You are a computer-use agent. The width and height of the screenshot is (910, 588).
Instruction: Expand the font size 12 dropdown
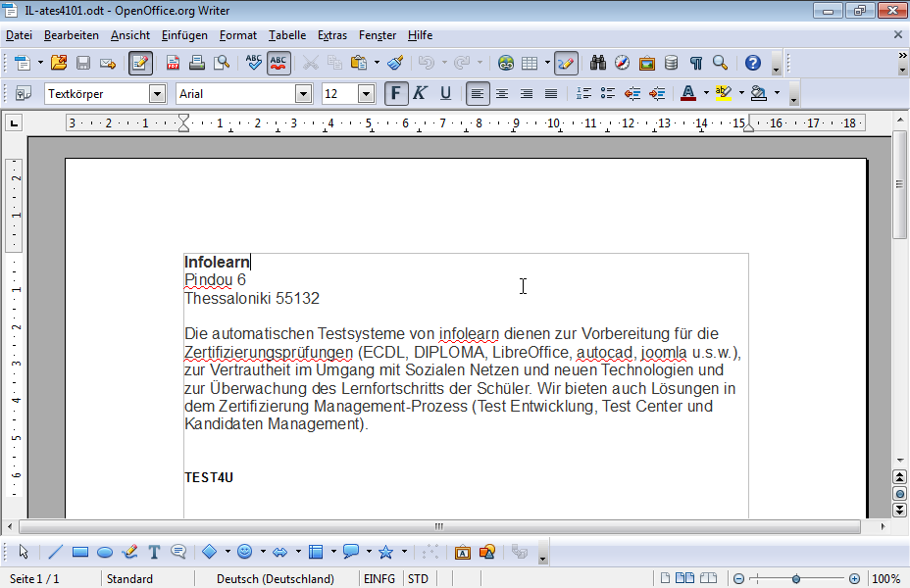pyautogui.click(x=366, y=93)
